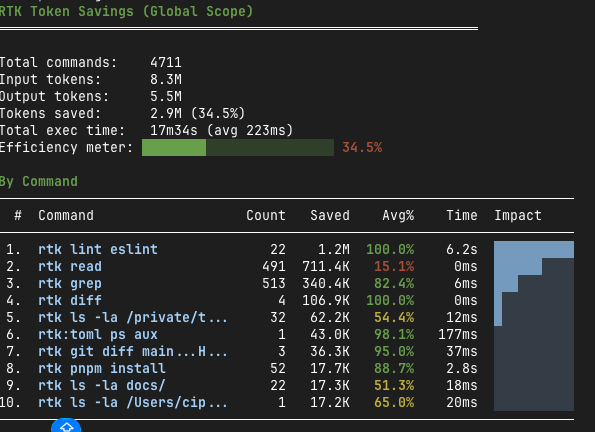595x432 pixels.
Task: Click the saved value 36.3K
Action: pyautogui.click(x=330, y=352)
